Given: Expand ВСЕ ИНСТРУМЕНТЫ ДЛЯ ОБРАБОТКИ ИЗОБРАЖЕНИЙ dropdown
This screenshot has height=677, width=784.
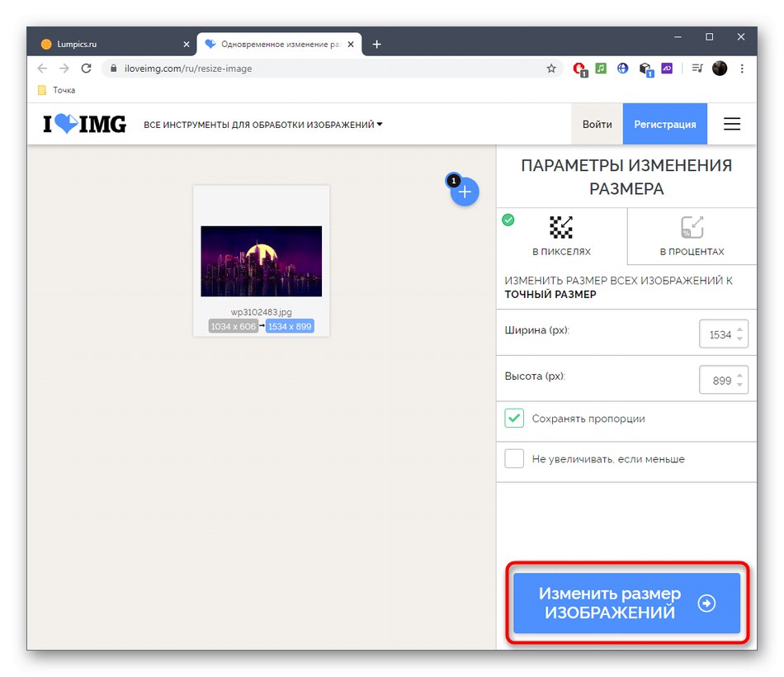Looking at the screenshot, I should [263, 125].
